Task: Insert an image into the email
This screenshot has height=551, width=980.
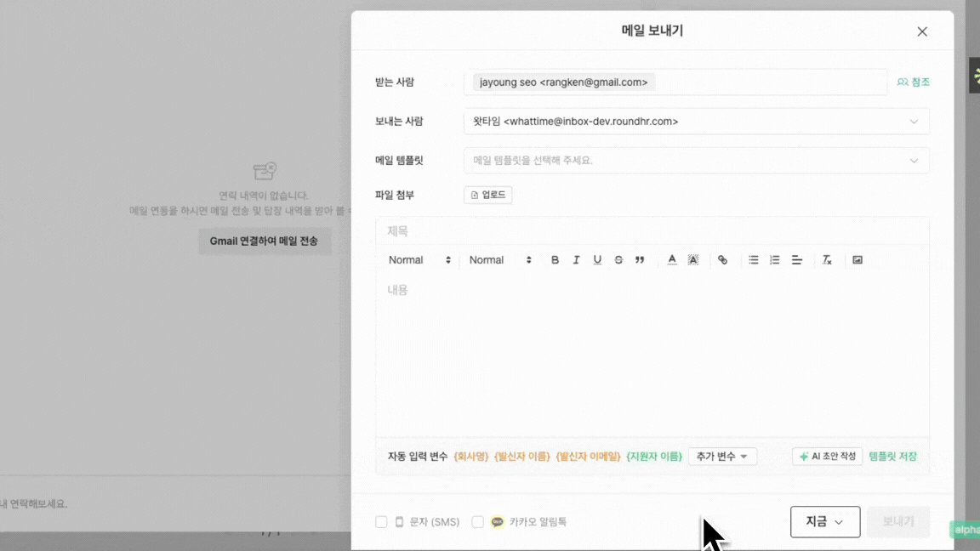Action: tap(857, 260)
